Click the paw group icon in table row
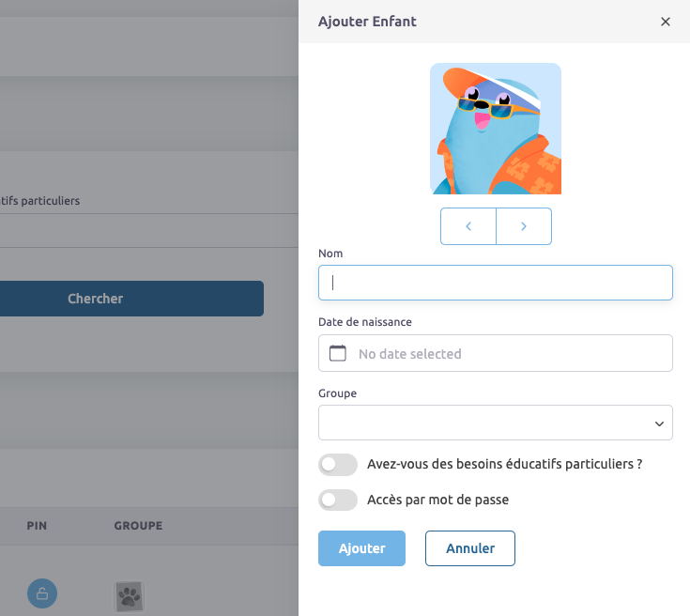 [129, 595]
